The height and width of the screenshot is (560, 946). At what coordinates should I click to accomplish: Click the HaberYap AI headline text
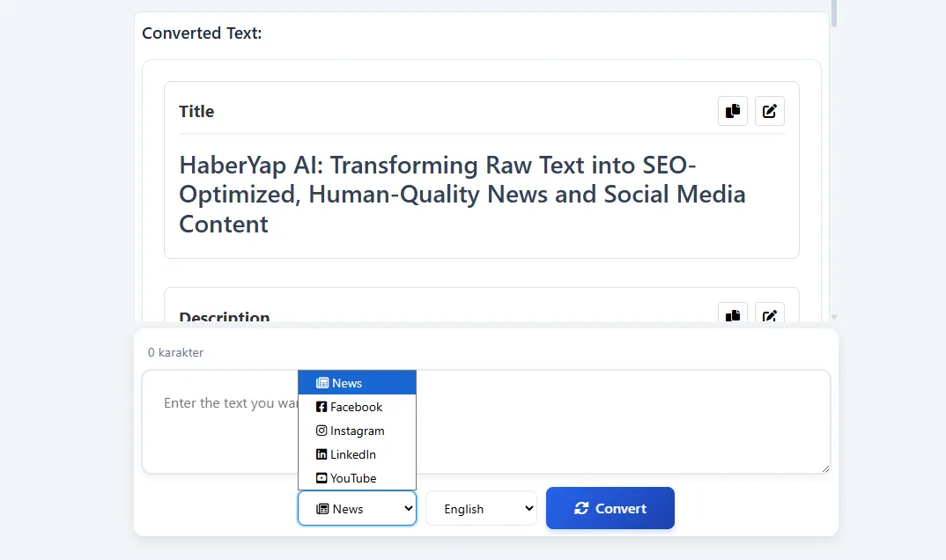462,195
